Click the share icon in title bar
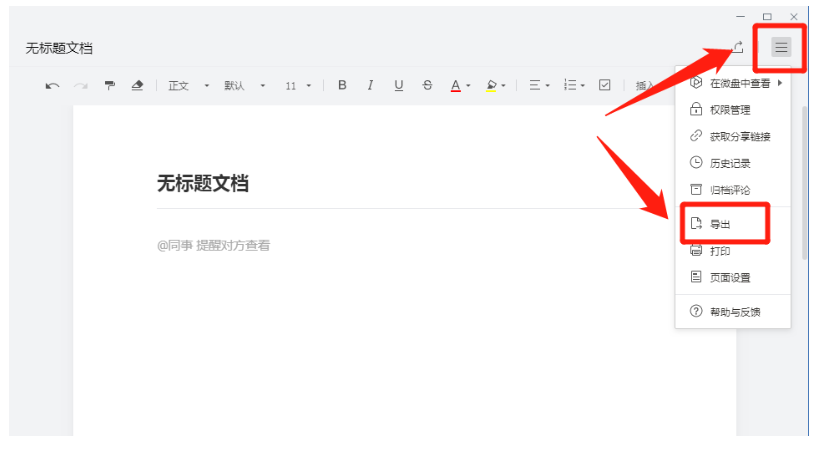Image resolution: width=821 pixels, height=452 pixels. click(x=738, y=47)
